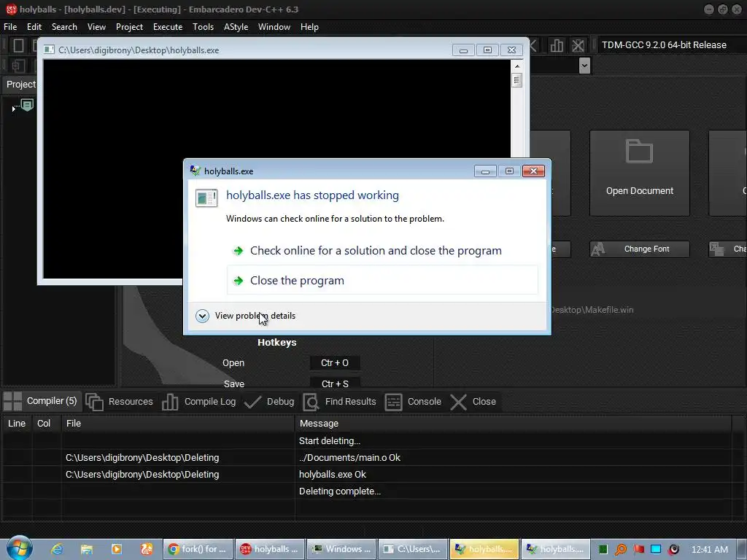Click the Dev-C++ logo in title bar
Screen dimensions: 747x560
(x=12, y=9)
